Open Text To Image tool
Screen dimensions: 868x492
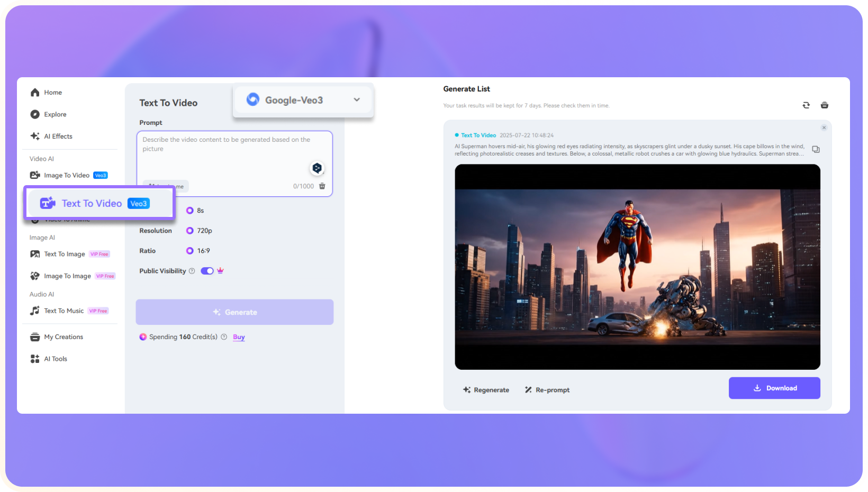point(70,254)
